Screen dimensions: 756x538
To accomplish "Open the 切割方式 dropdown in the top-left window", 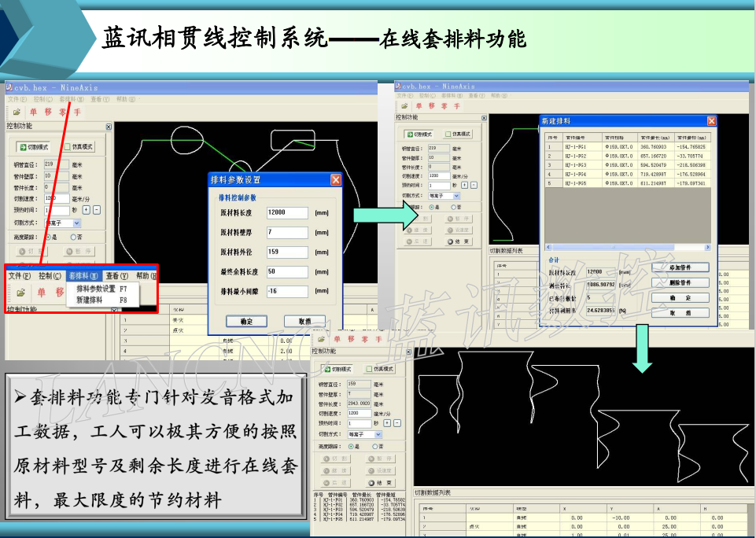I will pyautogui.click(x=76, y=223).
